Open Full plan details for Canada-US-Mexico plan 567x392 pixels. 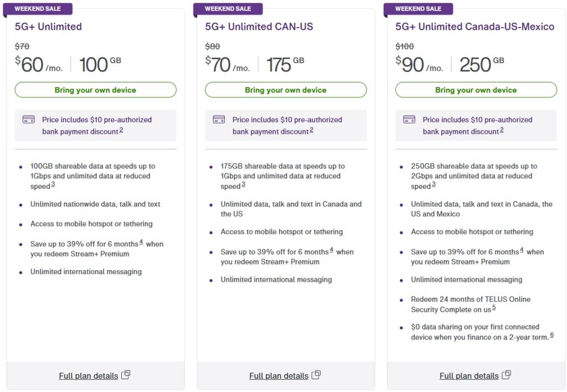pyautogui.click(x=469, y=376)
